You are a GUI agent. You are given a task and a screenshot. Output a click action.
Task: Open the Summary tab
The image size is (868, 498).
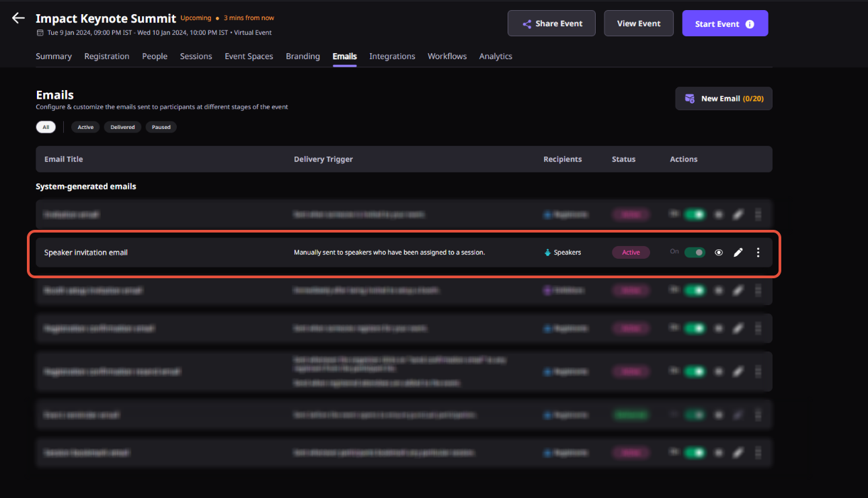click(x=54, y=56)
